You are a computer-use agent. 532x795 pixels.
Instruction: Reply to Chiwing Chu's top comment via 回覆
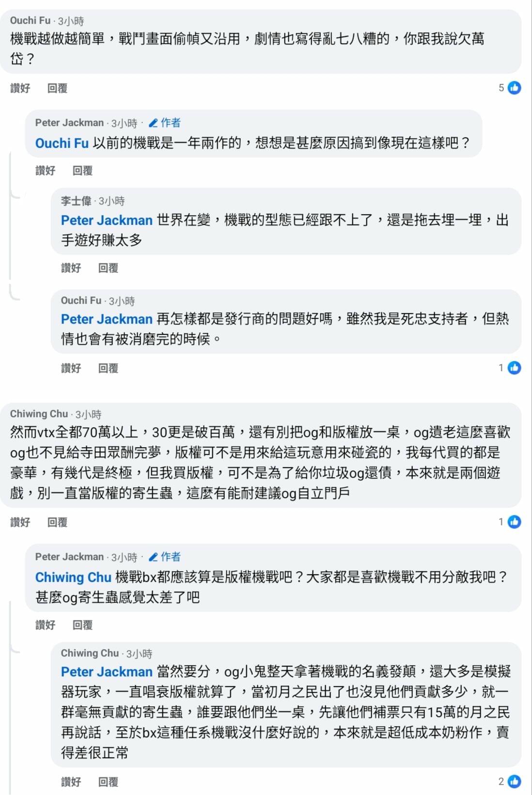click(x=57, y=522)
